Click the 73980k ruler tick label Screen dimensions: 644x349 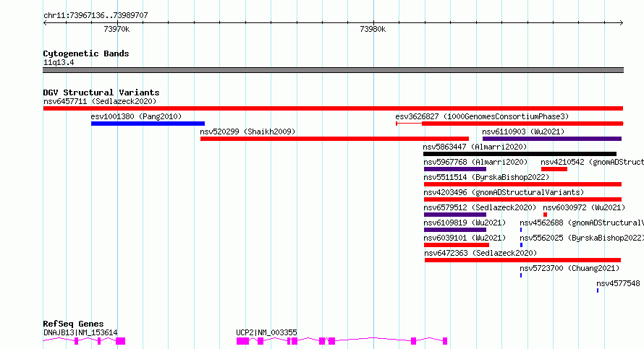pos(373,30)
